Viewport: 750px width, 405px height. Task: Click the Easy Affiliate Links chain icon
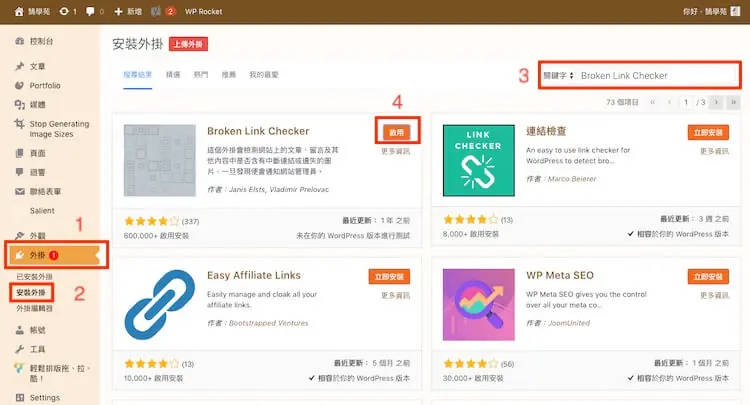coord(160,305)
